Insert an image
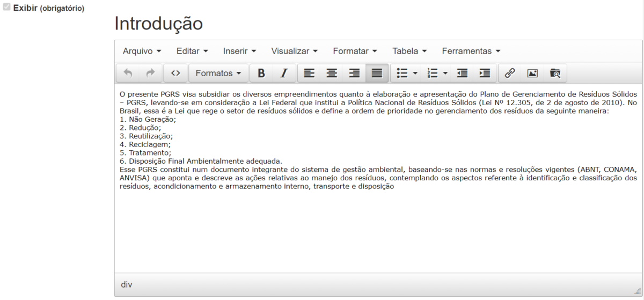 point(532,73)
